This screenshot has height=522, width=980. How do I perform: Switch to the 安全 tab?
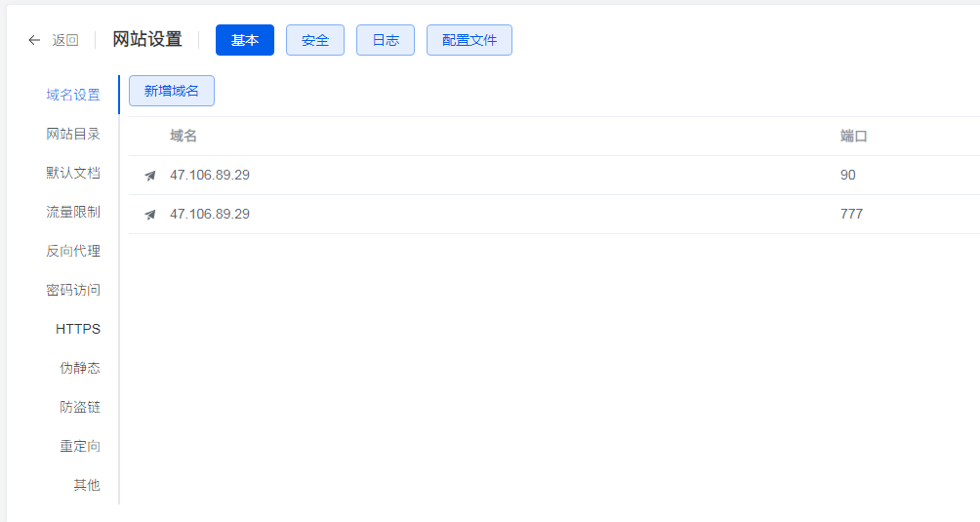(x=315, y=40)
